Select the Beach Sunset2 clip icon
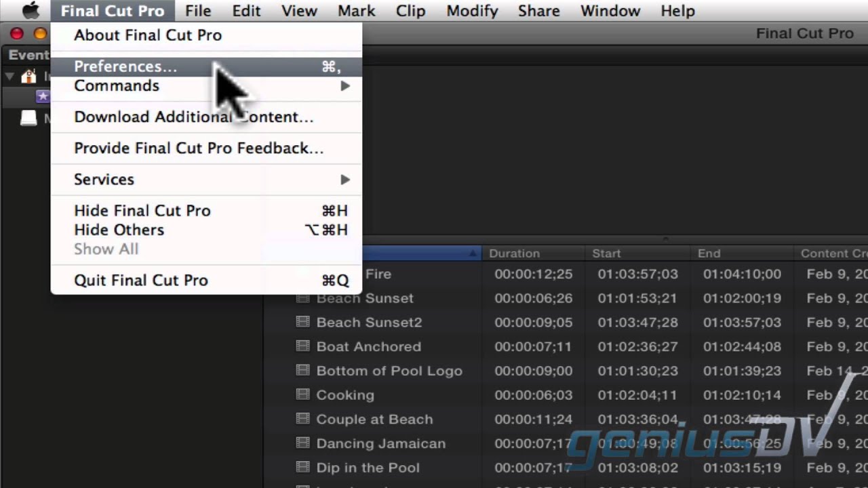Image resolution: width=868 pixels, height=488 pixels. pyautogui.click(x=302, y=322)
